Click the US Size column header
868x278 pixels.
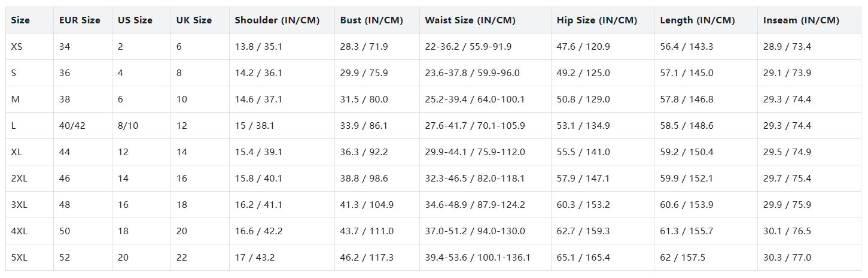tap(135, 20)
